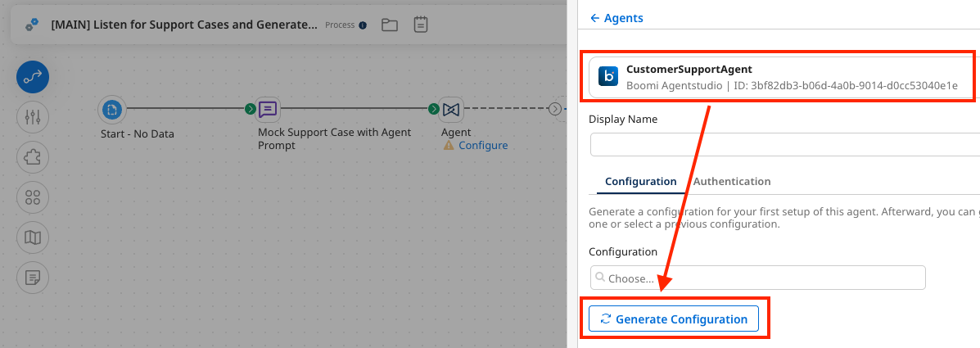Viewport: 980px width, 348px height.
Task: Open the notes clipboard icon in header
Action: 422,25
